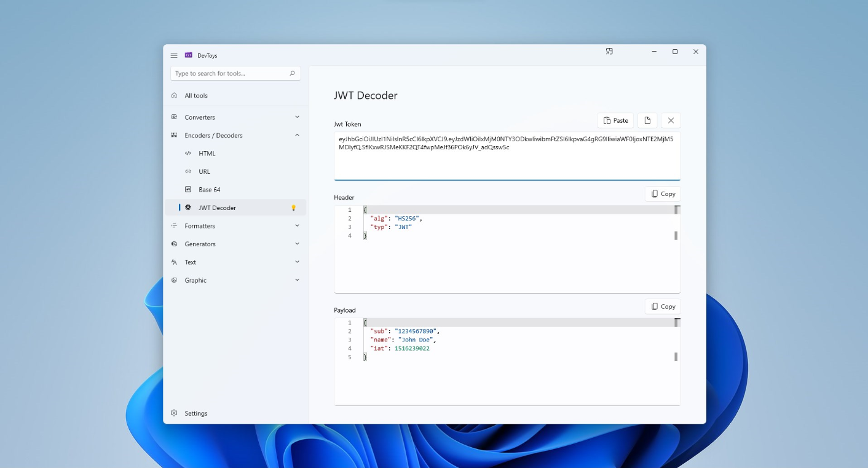Paste clipboard into Jwt Token

coord(615,120)
